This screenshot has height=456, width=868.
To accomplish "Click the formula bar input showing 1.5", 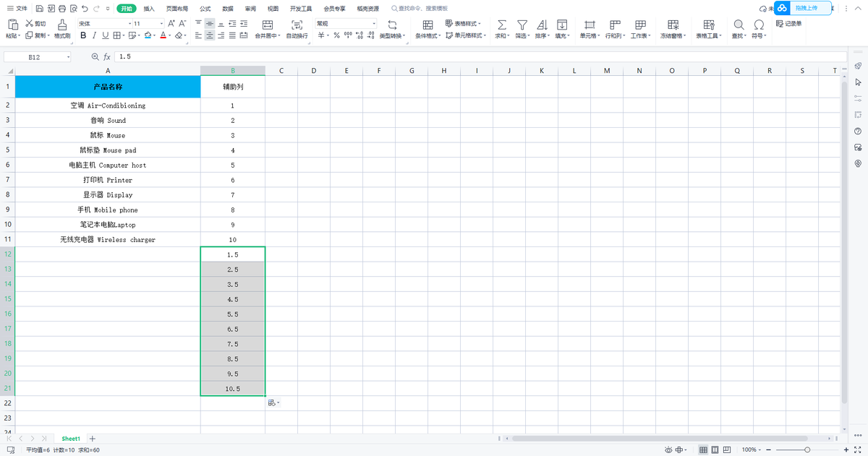I will (480, 56).
